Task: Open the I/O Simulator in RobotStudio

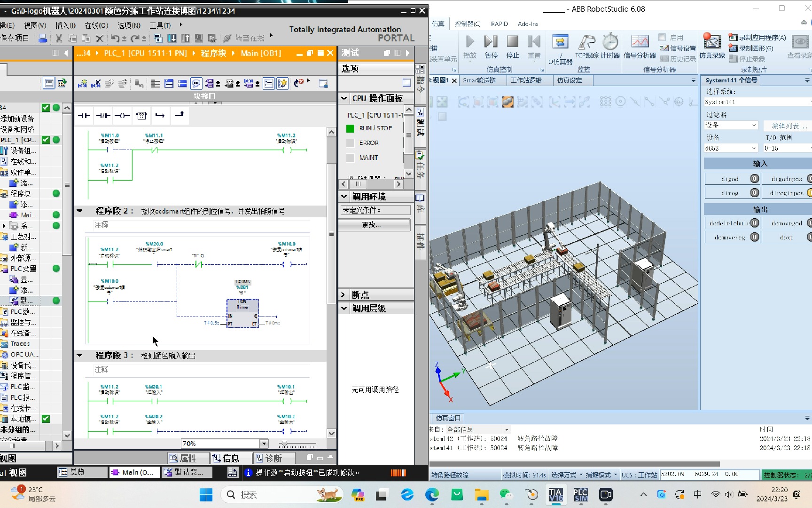Action: 560,49
